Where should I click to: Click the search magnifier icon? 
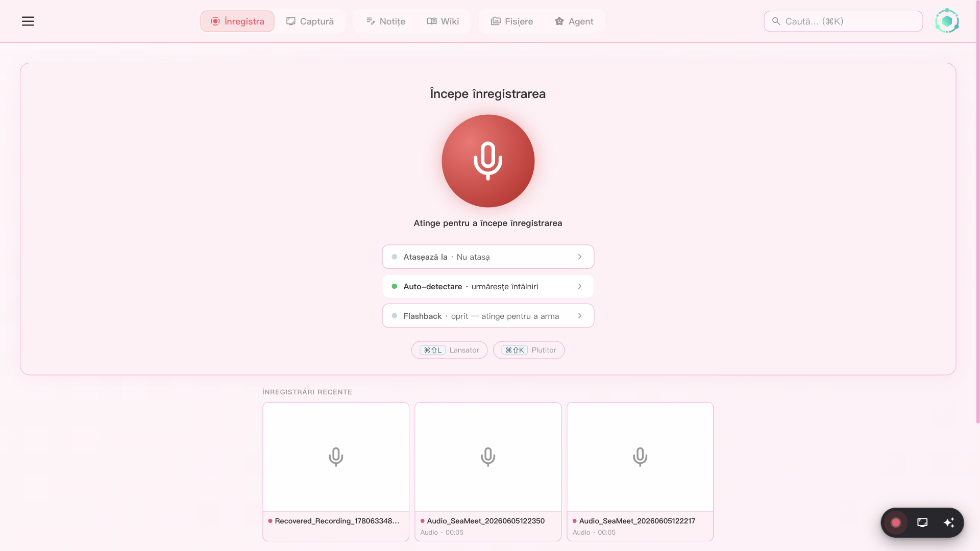click(776, 21)
